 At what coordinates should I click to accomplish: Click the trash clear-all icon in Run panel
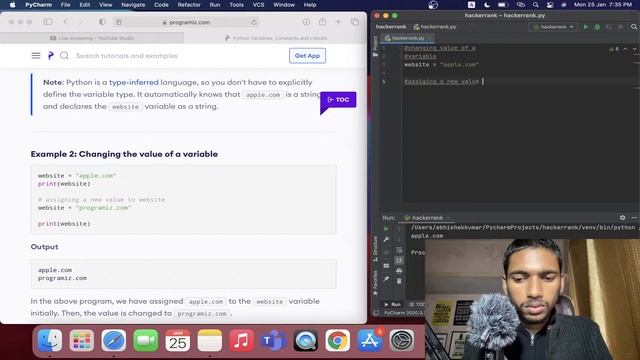(x=399, y=281)
